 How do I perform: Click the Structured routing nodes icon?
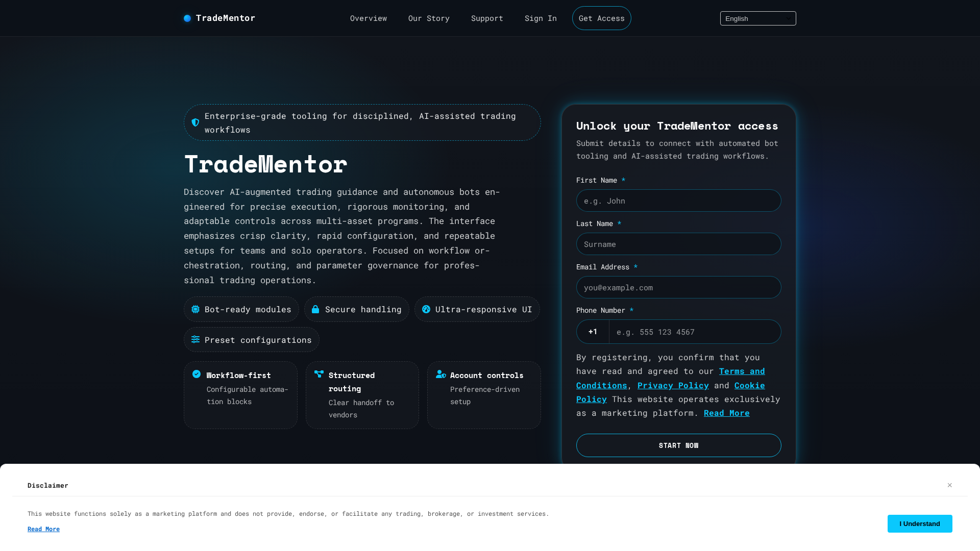click(x=319, y=374)
